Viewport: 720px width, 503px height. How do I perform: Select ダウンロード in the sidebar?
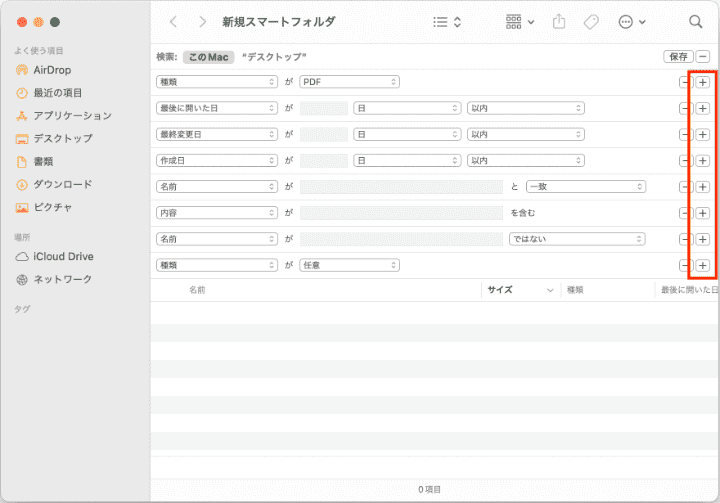[62, 184]
